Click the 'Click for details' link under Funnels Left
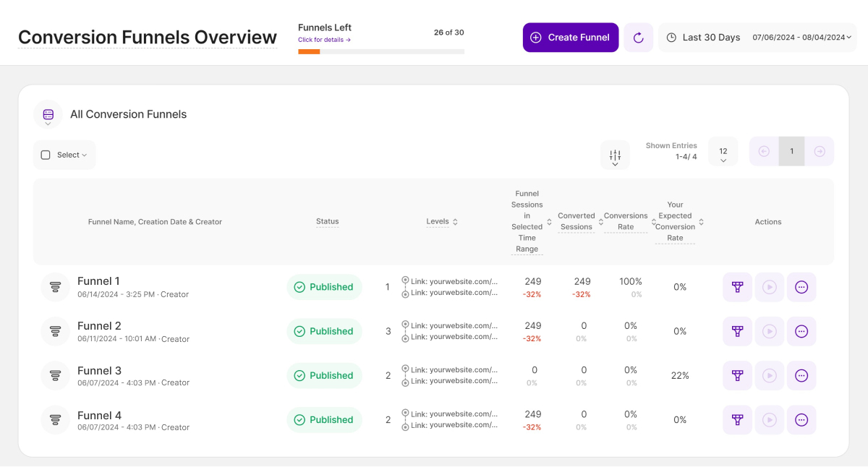 click(324, 40)
